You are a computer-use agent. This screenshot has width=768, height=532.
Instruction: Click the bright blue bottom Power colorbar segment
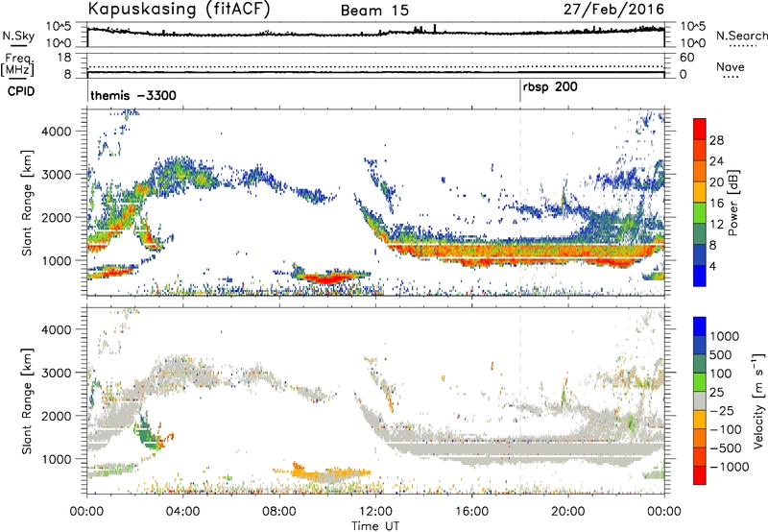click(700, 276)
